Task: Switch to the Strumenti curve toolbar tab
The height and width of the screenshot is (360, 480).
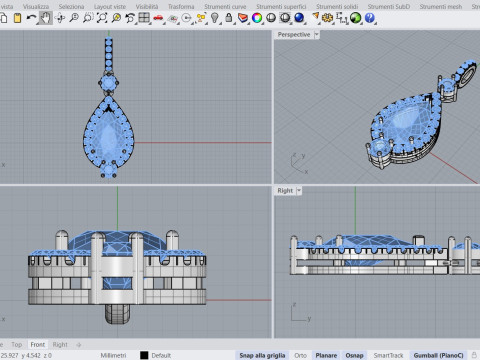Action: 225,6
